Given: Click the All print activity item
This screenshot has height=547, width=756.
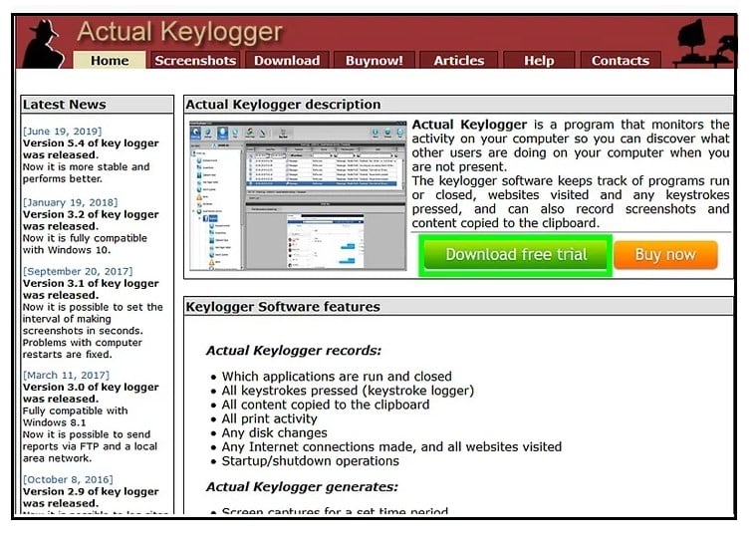Looking at the screenshot, I should [270, 418].
